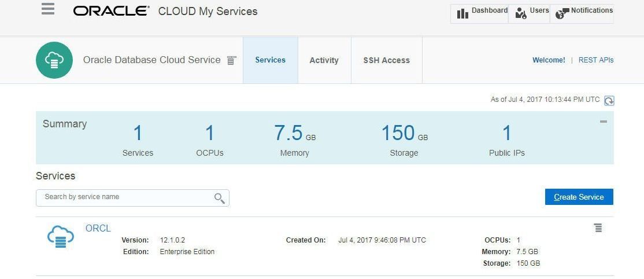
Task: Click the OCPUs summary count
Action: tap(210, 133)
